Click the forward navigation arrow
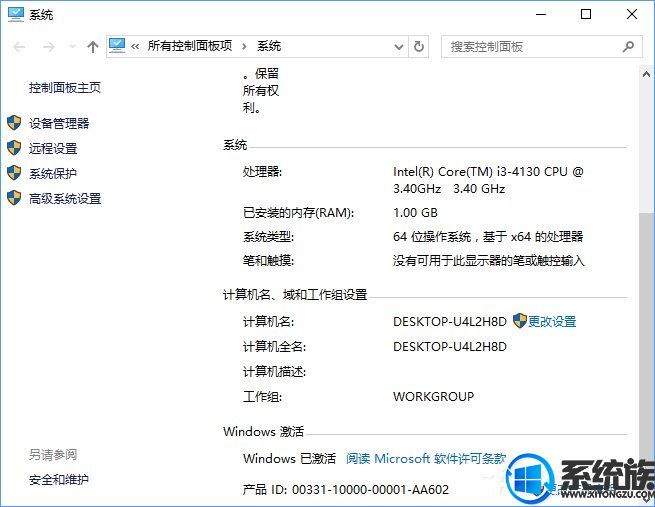 [x=49, y=46]
